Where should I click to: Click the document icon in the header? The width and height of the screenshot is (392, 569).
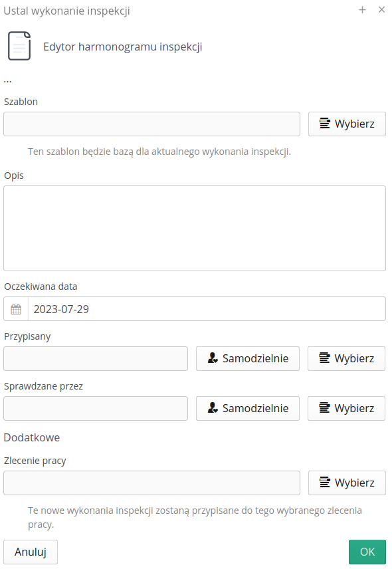tap(19, 46)
